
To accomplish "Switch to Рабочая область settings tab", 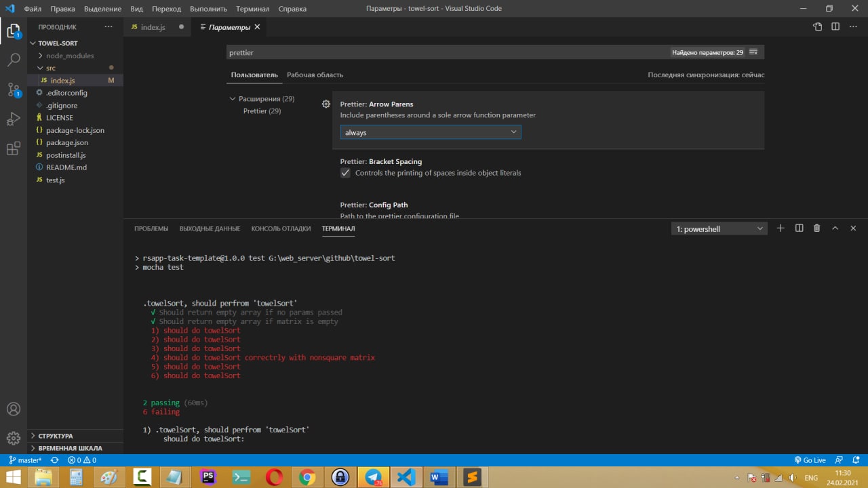I will point(315,75).
